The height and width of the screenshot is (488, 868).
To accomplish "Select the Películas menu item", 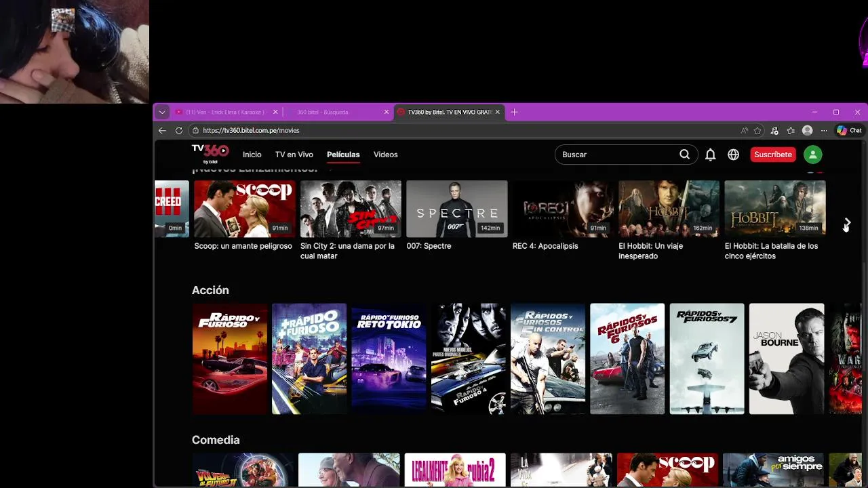I will click(x=343, y=155).
